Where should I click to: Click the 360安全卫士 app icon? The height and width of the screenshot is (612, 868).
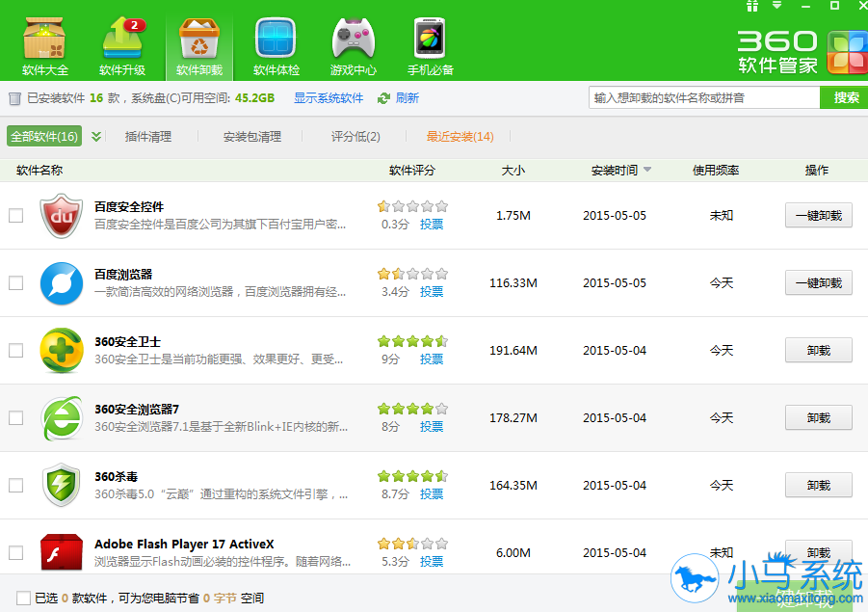(x=62, y=351)
